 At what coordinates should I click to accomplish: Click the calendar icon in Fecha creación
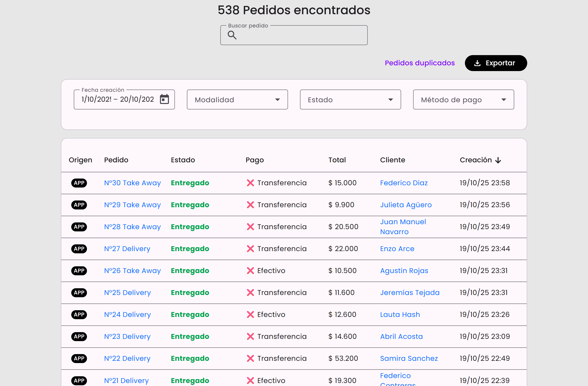click(x=164, y=99)
